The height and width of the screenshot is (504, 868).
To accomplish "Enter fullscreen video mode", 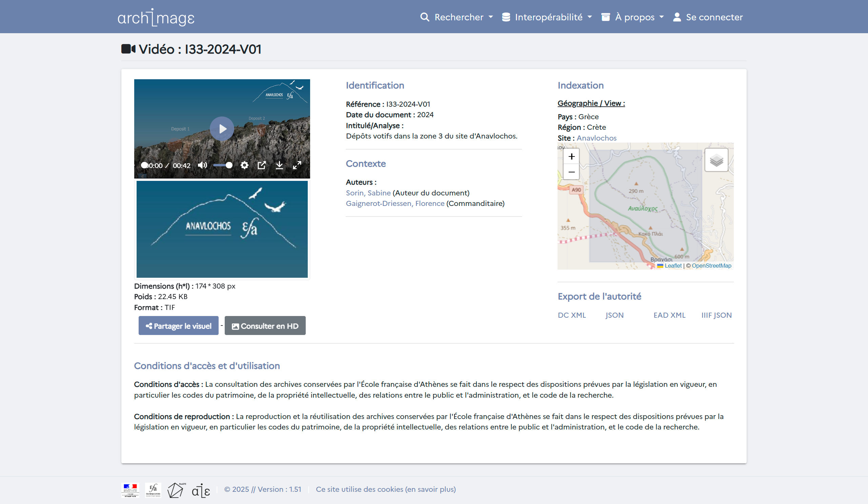I will point(297,165).
